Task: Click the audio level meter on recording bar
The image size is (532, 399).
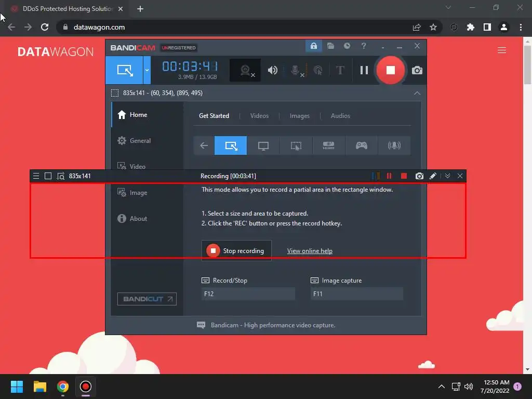Action: tap(376, 176)
